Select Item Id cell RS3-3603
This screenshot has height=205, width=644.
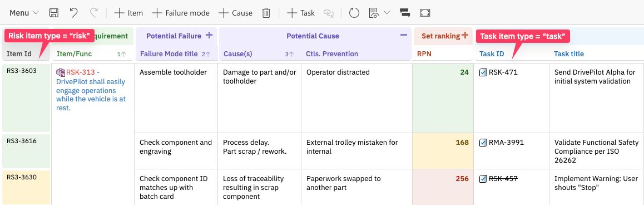pos(26,98)
